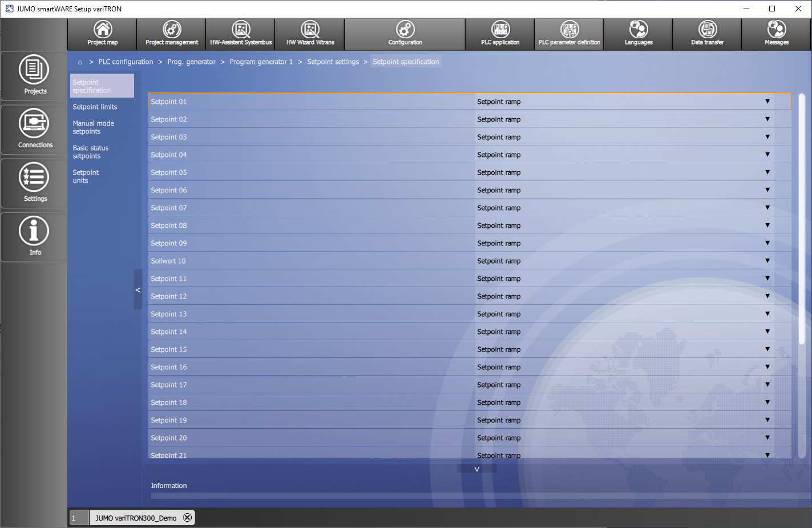Expand the Setpoint 16 type dropdown
The width and height of the screenshot is (812, 528).
[767, 367]
